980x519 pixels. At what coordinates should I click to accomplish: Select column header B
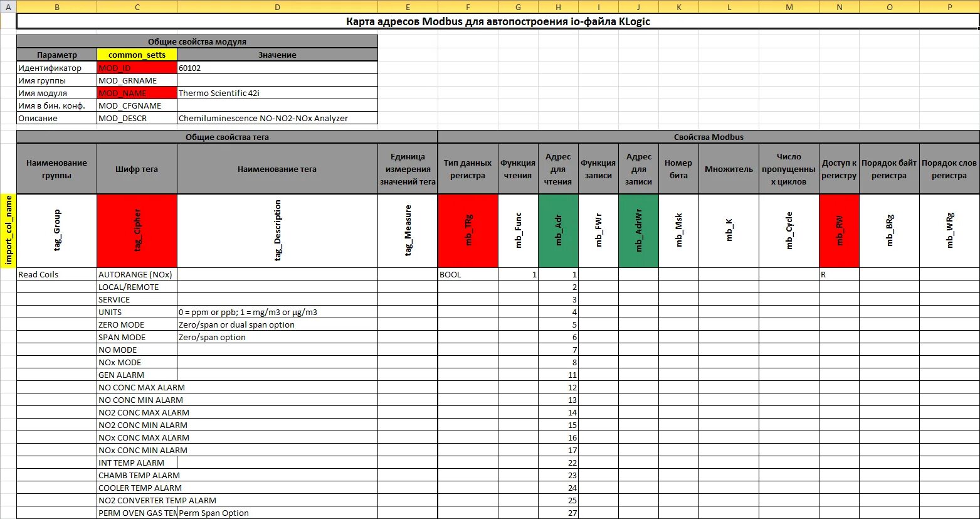click(57, 7)
